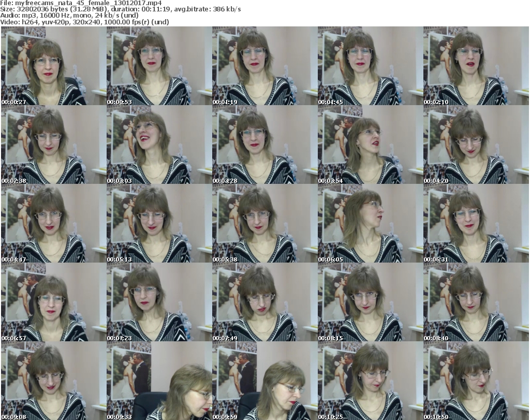Choose the contact-sheet frame at 00:09:08
Viewport: 530px width, 420px height.
[x=53, y=381]
